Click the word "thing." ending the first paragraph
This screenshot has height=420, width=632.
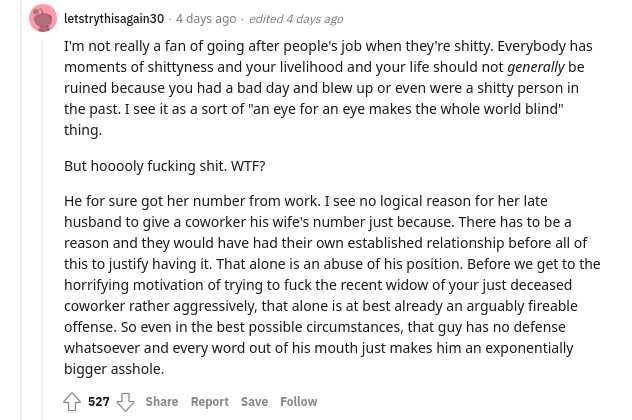(83, 130)
